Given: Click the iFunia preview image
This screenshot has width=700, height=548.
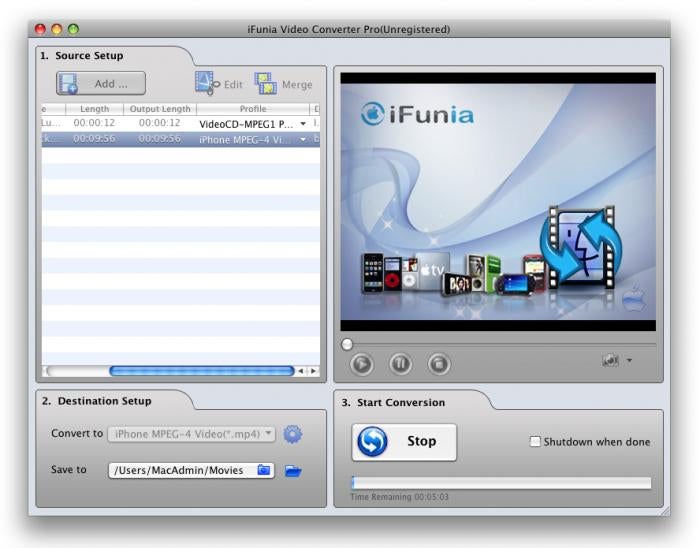Looking at the screenshot, I should tap(498, 202).
